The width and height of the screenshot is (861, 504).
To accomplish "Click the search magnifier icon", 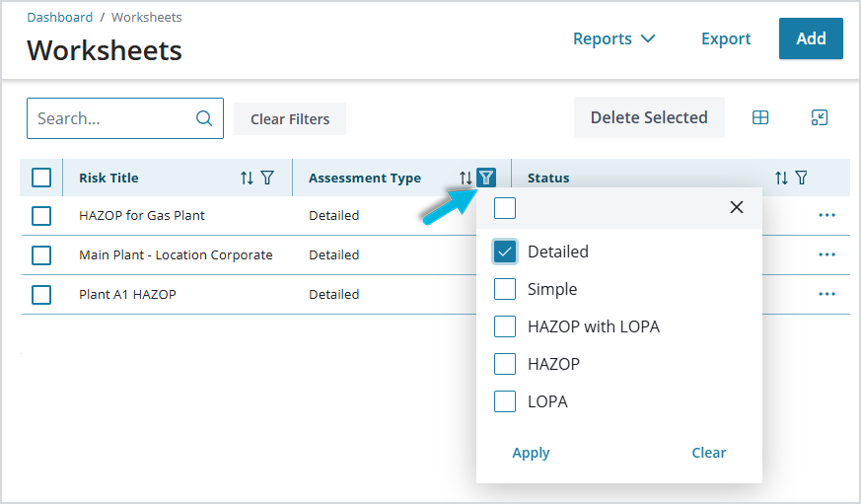I will [x=204, y=118].
